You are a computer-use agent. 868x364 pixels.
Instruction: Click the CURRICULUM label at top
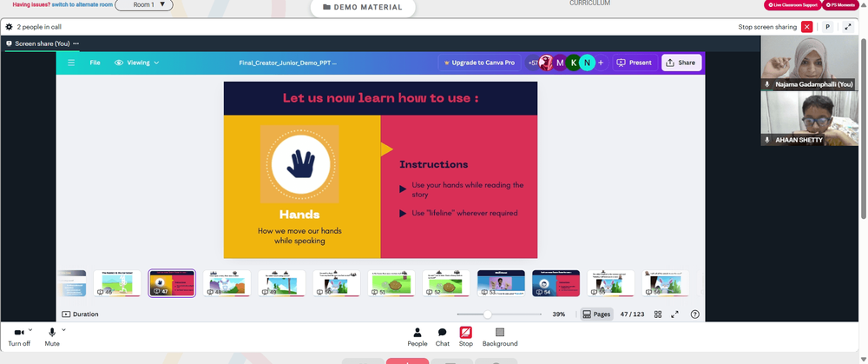point(589,3)
